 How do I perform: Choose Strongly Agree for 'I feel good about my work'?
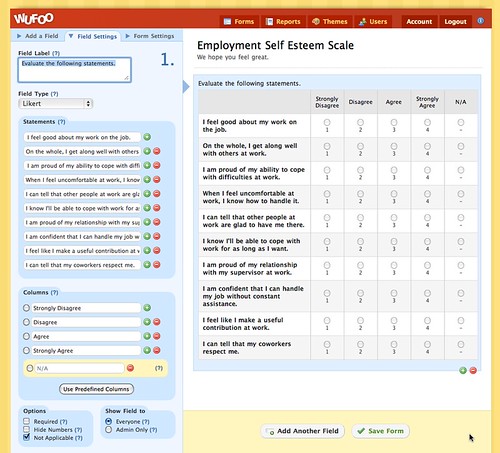tap(427, 122)
